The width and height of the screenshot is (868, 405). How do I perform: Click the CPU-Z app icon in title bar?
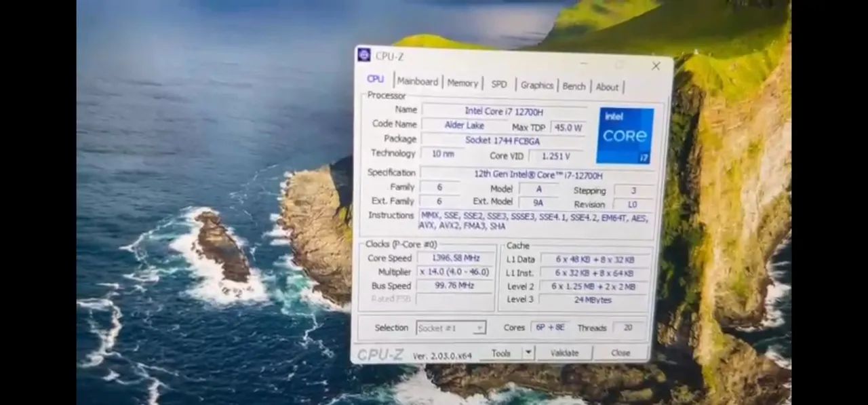click(364, 55)
